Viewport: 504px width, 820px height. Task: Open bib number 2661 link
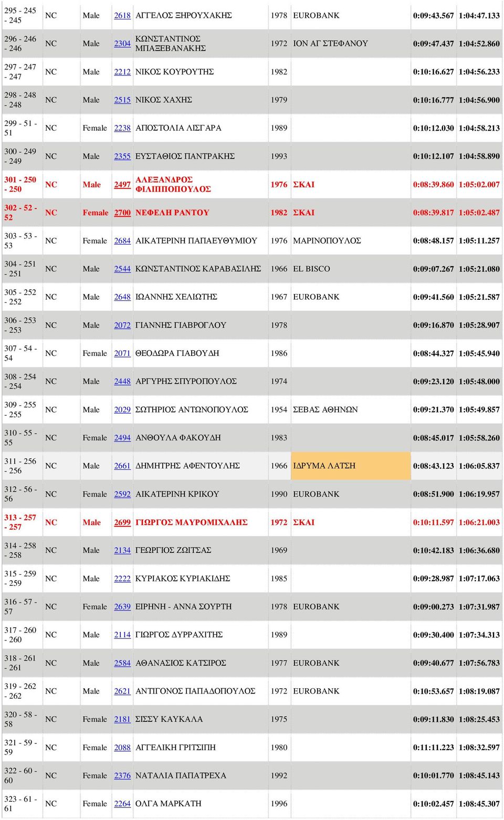(122, 466)
